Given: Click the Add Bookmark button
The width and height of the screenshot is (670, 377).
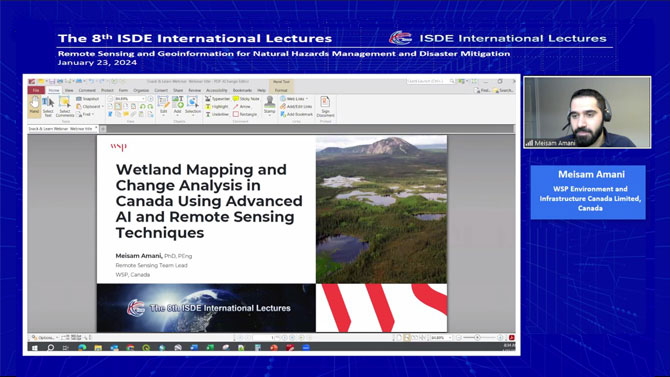Looking at the screenshot, I should [297, 114].
